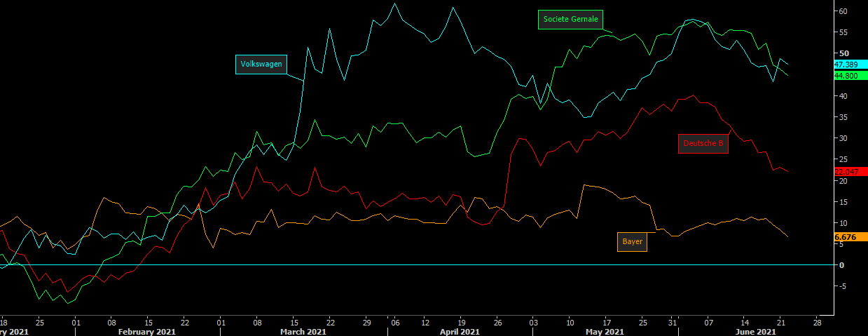Click the -5 y-axis tick label

coord(843,286)
